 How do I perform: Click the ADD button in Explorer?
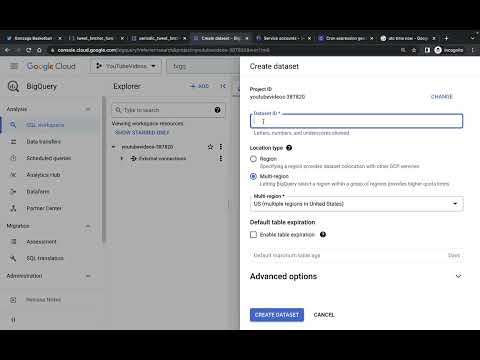point(199,86)
